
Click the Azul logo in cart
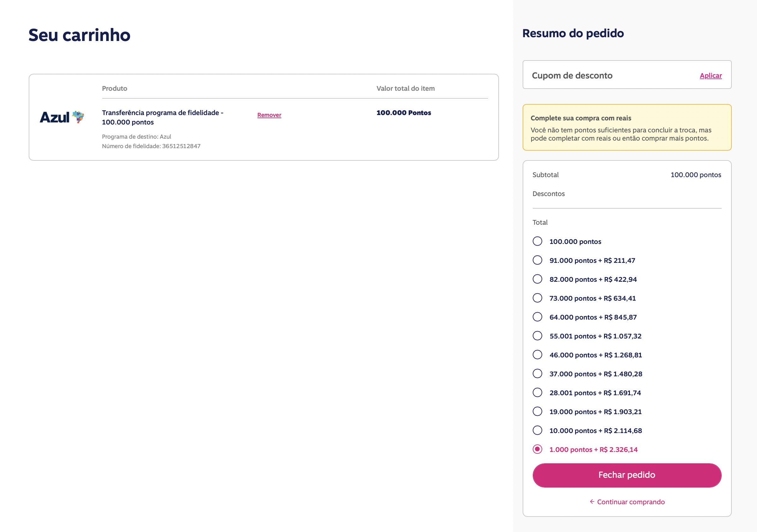pos(62,117)
